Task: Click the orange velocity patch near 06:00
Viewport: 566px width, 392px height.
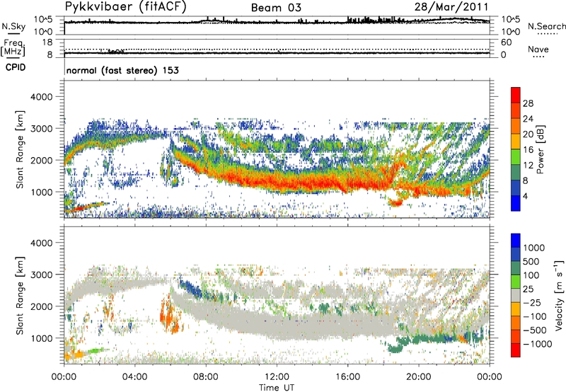Action: click(170, 315)
